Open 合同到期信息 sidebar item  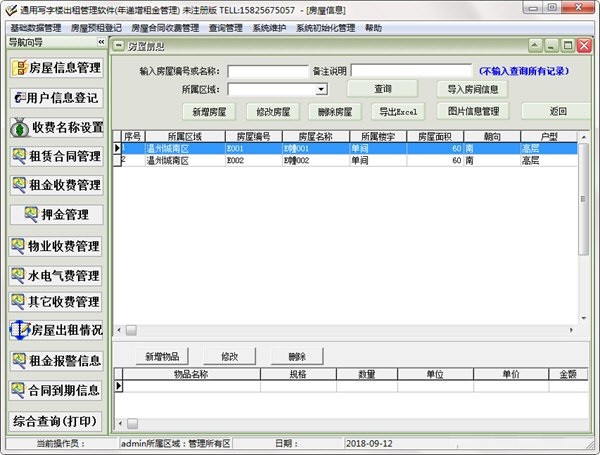coord(56,390)
